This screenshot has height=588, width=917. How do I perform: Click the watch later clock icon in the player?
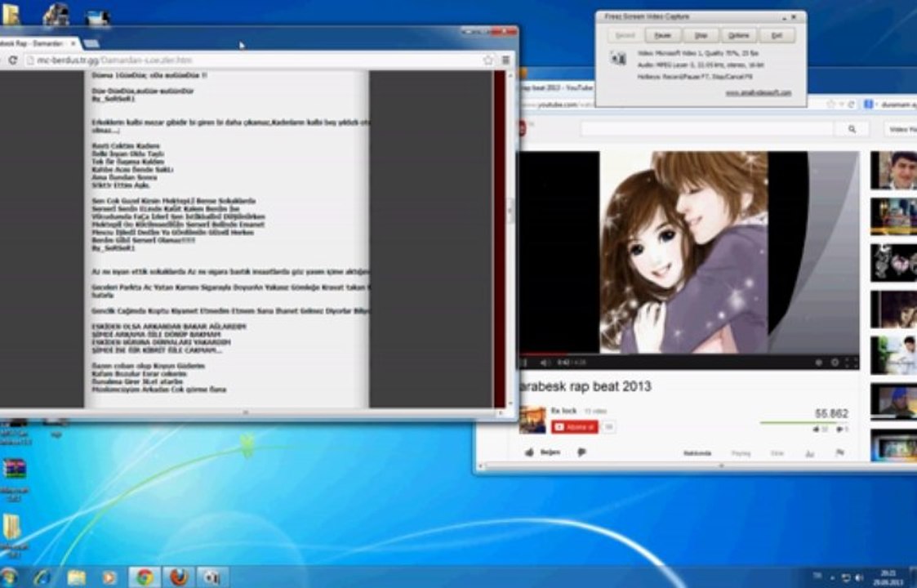(818, 363)
